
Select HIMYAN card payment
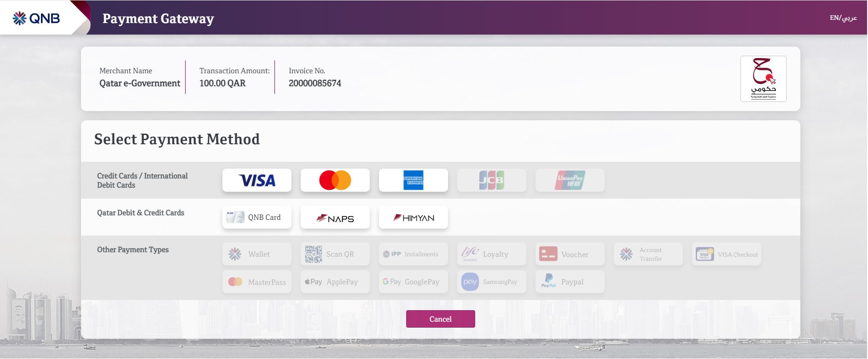pos(413,217)
